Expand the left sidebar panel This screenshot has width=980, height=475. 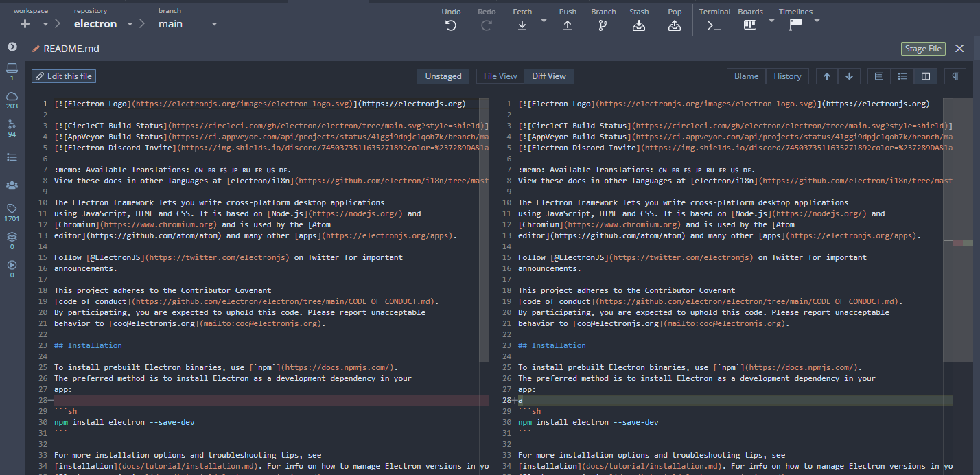tap(12, 47)
